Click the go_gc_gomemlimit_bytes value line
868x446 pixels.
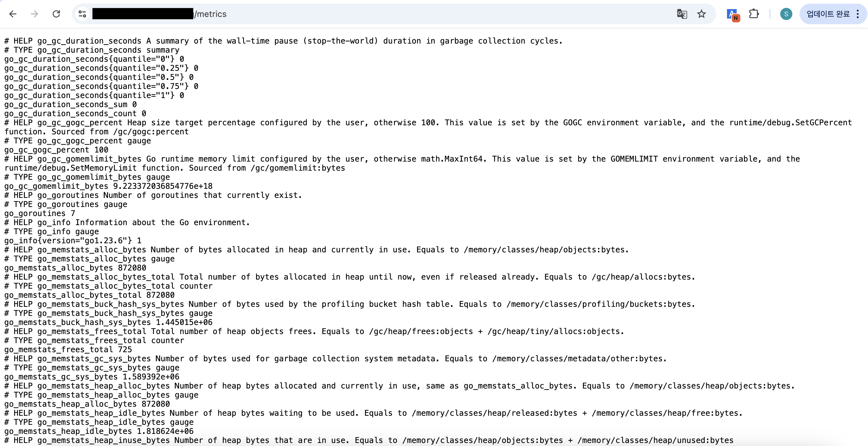(x=108, y=186)
